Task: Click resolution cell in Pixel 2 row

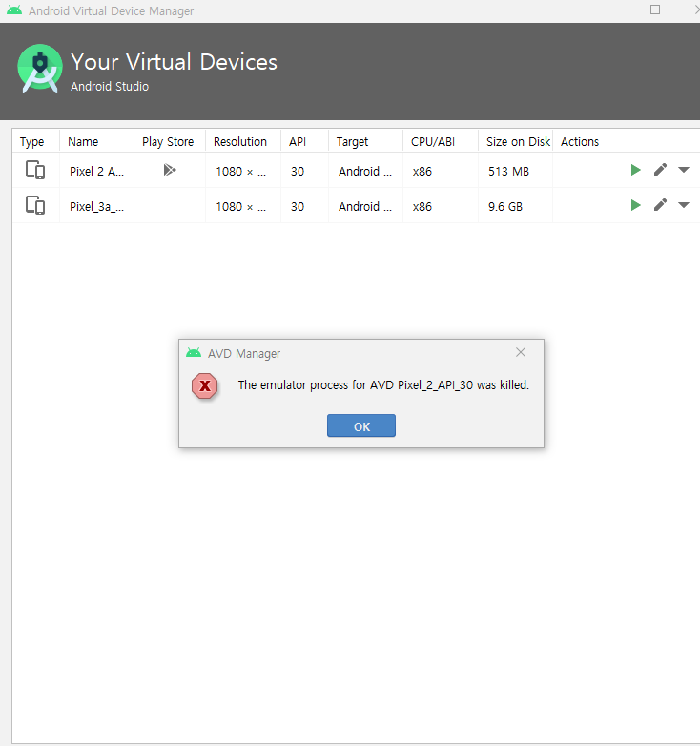Action: [241, 172]
